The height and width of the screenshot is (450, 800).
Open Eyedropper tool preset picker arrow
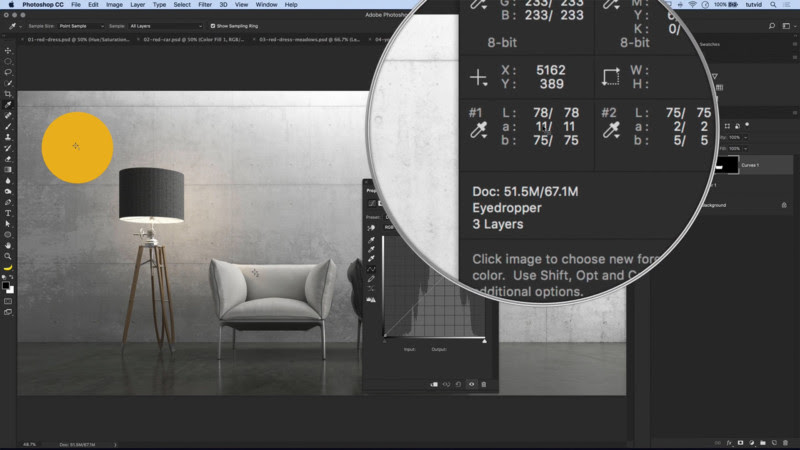click(x=20, y=26)
